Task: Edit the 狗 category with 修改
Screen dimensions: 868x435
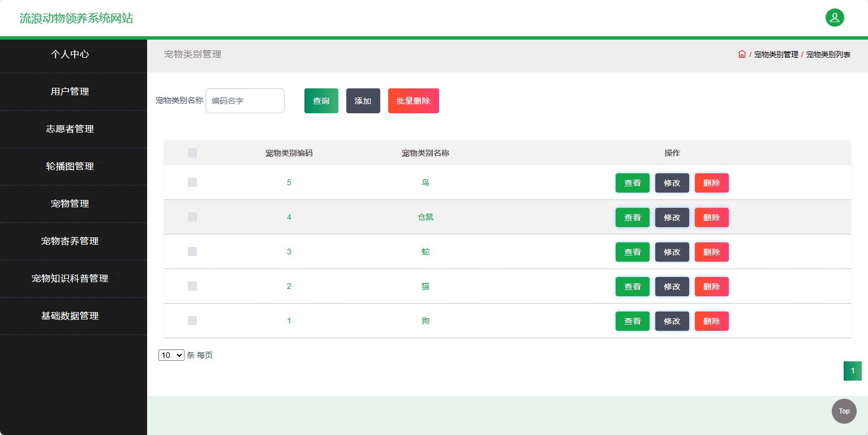Action: click(x=672, y=321)
